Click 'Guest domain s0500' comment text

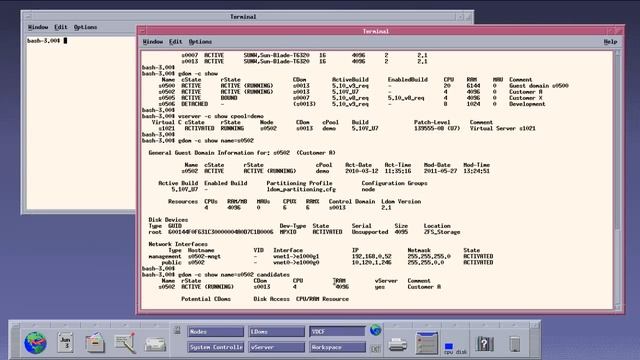coord(539,86)
